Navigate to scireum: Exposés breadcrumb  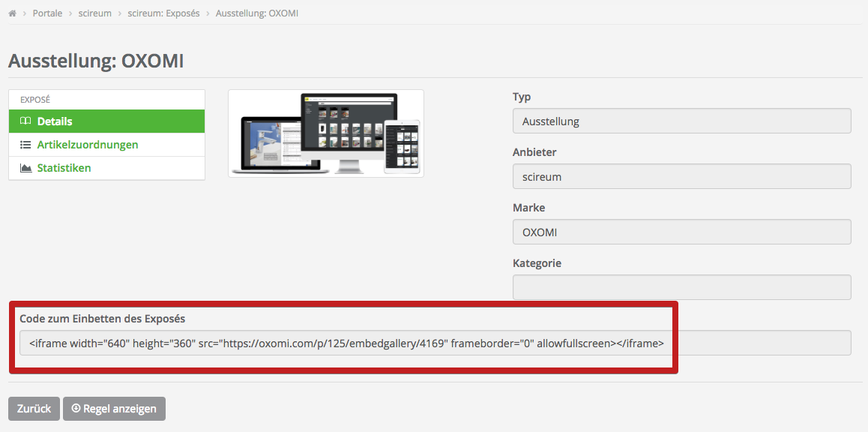click(x=163, y=13)
